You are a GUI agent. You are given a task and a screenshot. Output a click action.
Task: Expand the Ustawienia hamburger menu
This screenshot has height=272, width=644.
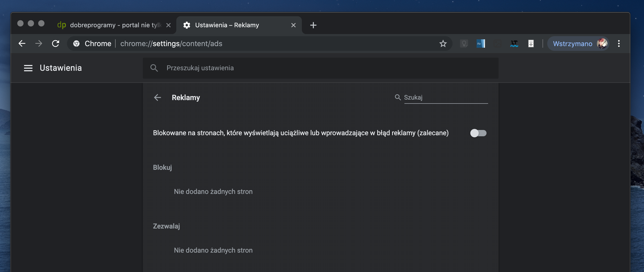tap(28, 68)
